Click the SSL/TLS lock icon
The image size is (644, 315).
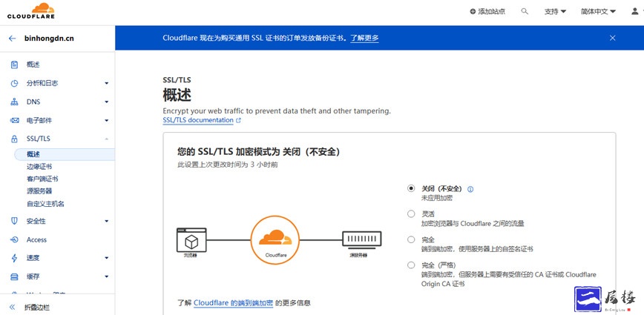14,139
